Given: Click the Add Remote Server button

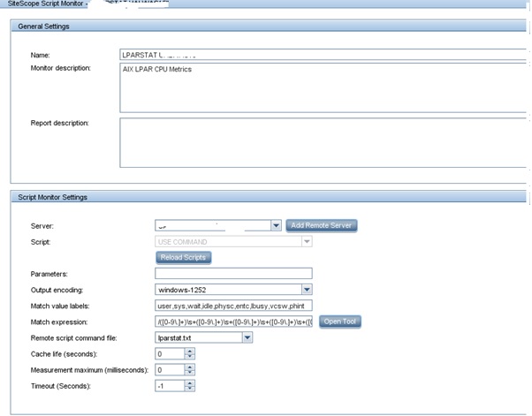Looking at the screenshot, I should [x=323, y=226].
